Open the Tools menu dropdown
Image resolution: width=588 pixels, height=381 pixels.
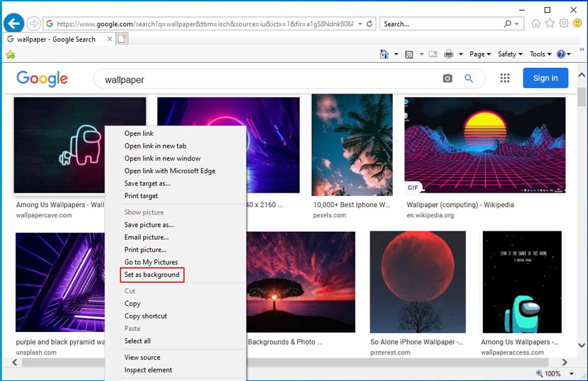pyautogui.click(x=540, y=54)
